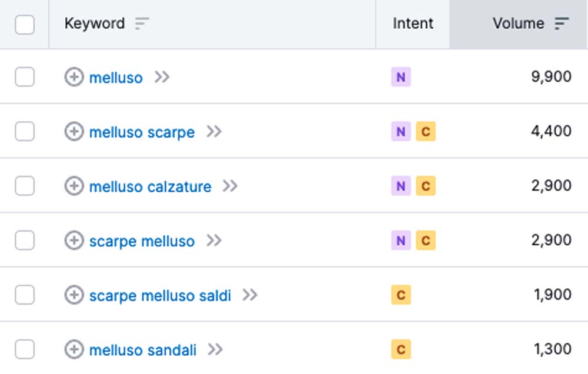Screen dimensions: 588x374
Task: Add melluso sandali using plus icon
Action: (x=73, y=350)
